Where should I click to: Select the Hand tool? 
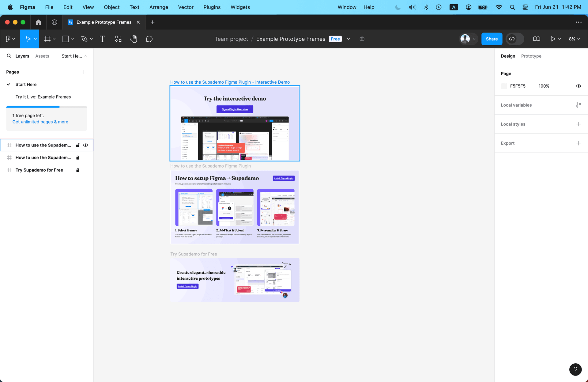(134, 39)
